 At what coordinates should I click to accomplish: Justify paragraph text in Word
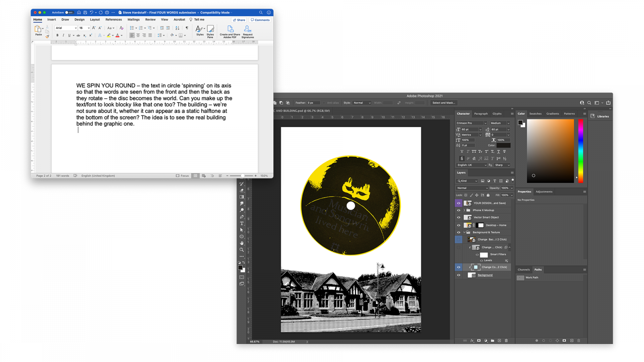click(x=150, y=35)
